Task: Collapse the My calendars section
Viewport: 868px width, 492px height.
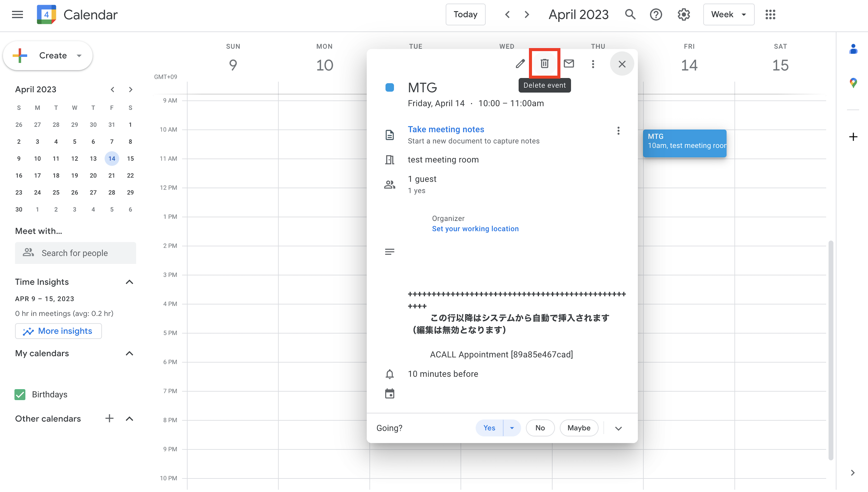Action: point(129,353)
